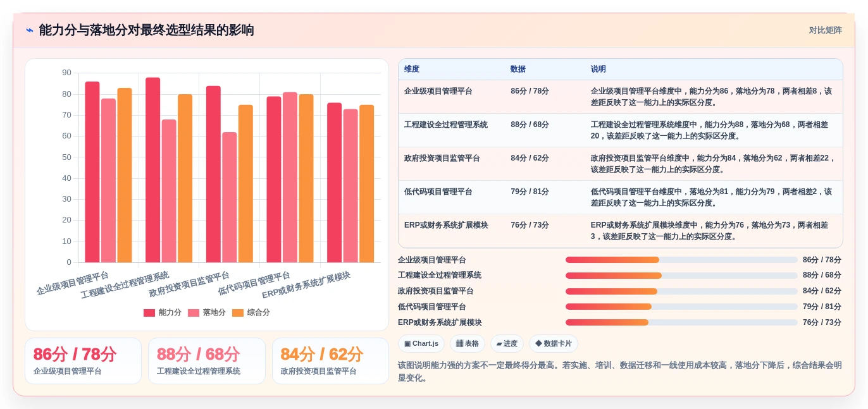Select the 进度 tag chip

[507, 344]
